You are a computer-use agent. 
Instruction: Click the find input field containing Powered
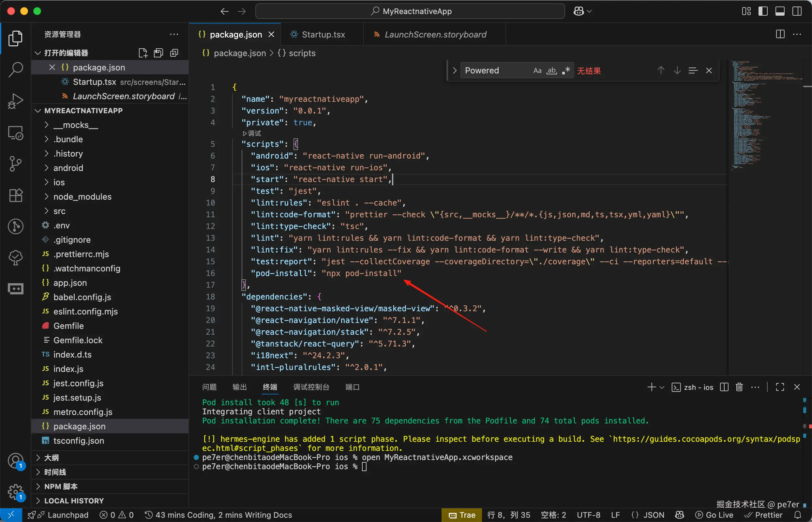coord(495,70)
